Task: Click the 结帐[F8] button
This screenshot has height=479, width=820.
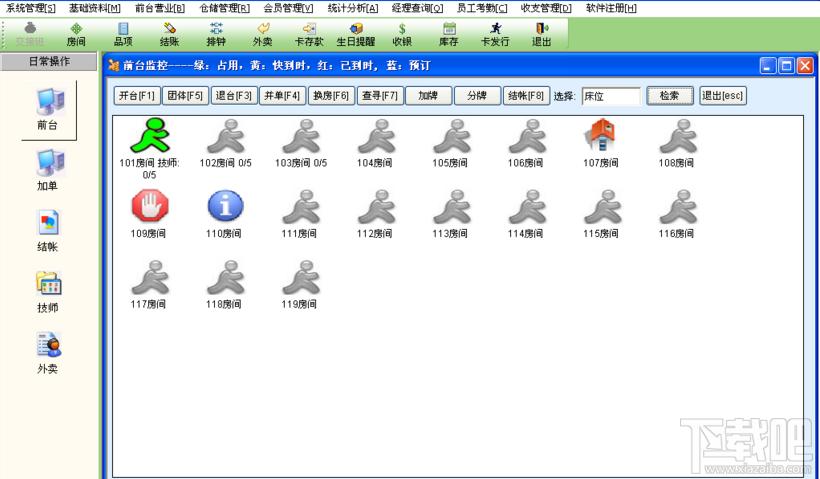Action: 527,96
